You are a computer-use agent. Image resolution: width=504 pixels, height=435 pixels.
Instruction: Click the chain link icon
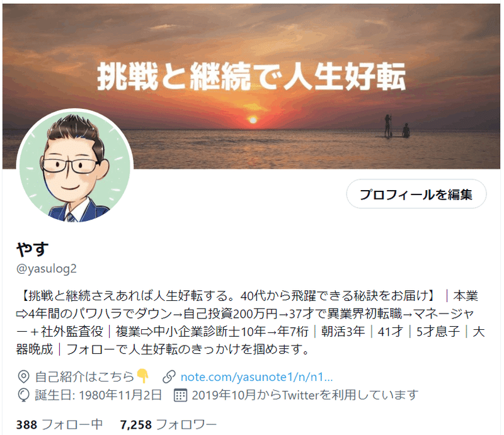(x=169, y=377)
